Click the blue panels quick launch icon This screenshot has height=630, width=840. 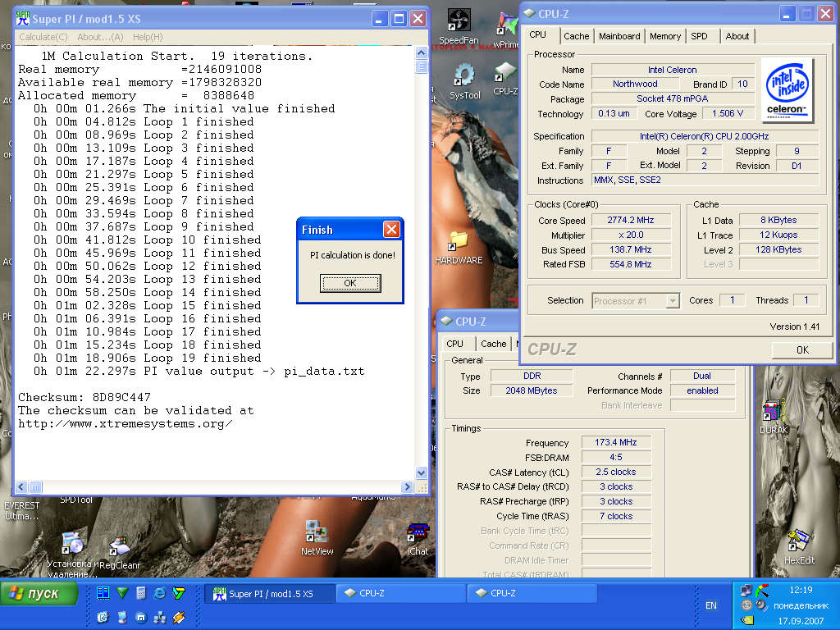pos(103,592)
